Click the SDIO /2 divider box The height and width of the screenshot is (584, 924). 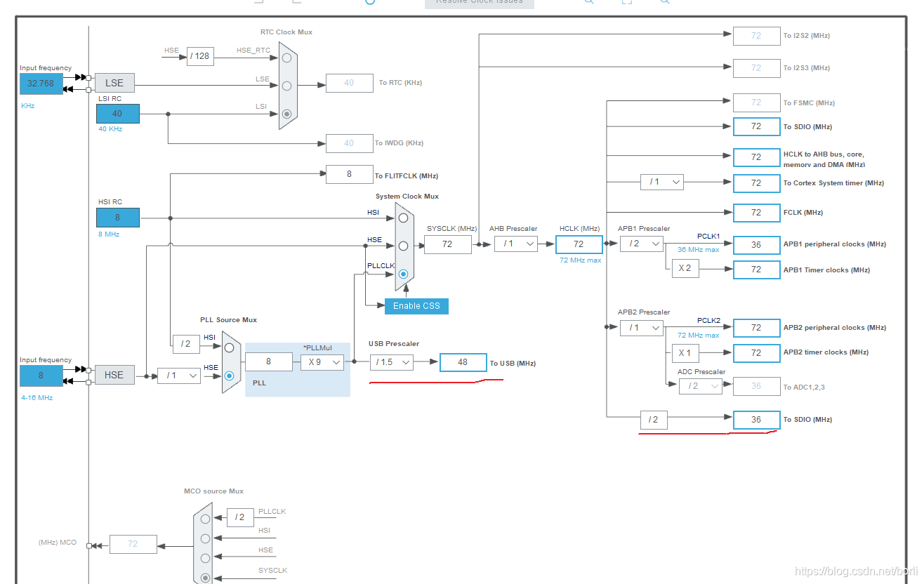click(x=654, y=420)
